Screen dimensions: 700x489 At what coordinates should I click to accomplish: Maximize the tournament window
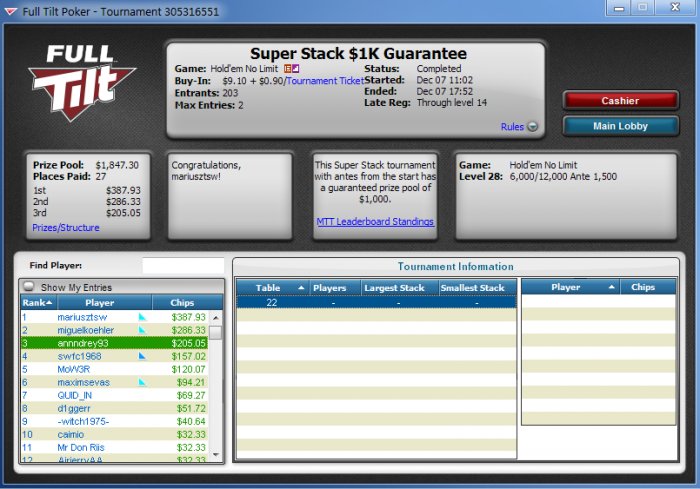coord(642,8)
